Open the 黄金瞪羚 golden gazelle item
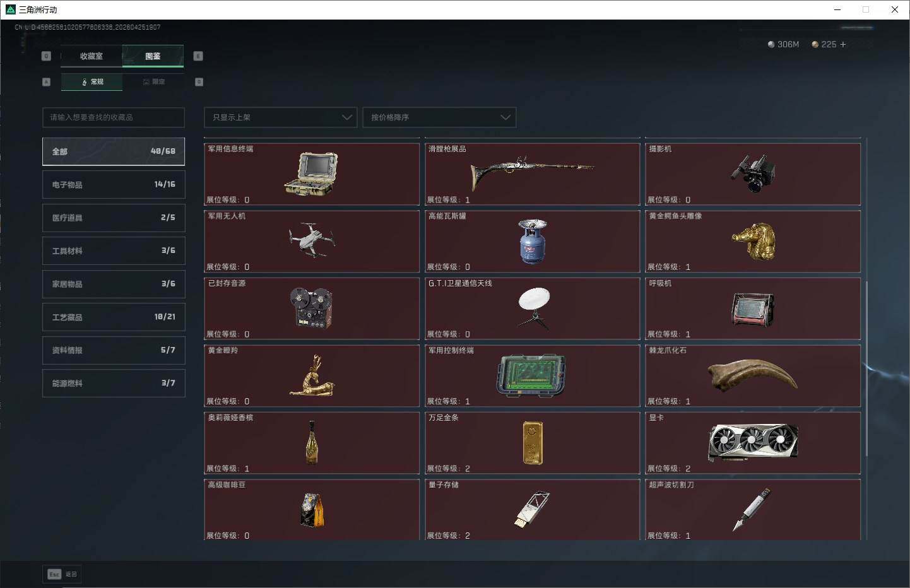 click(312, 376)
